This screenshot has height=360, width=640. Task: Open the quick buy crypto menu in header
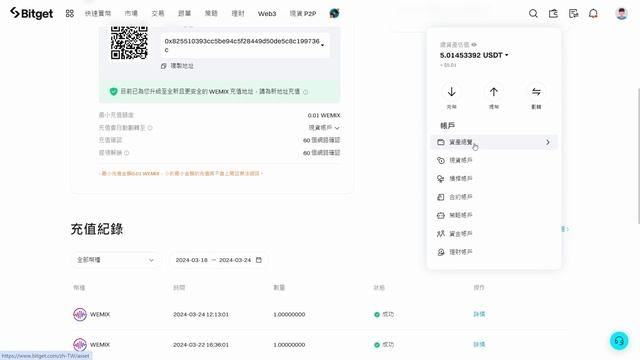click(x=98, y=13)
